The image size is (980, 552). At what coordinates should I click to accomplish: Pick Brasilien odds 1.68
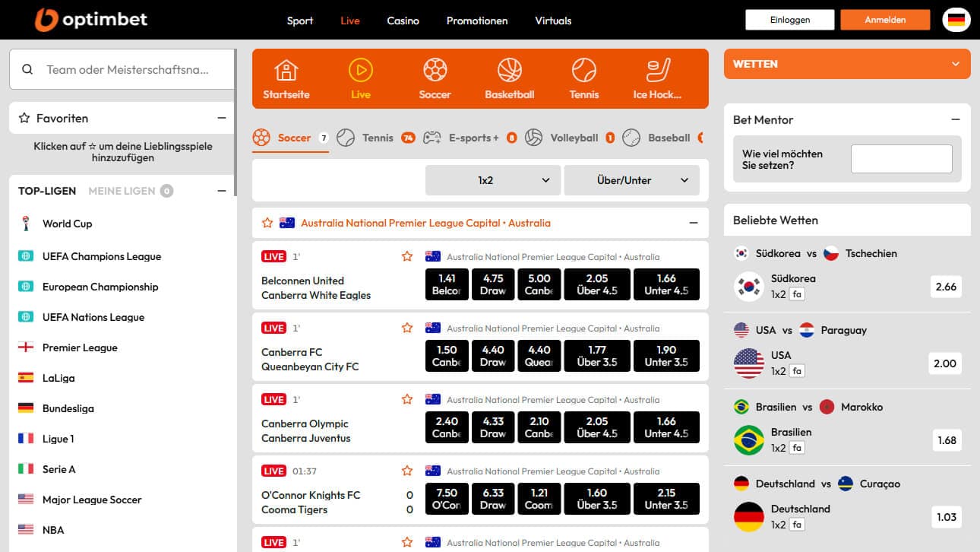pyautogui.click(x=947, y=440)
